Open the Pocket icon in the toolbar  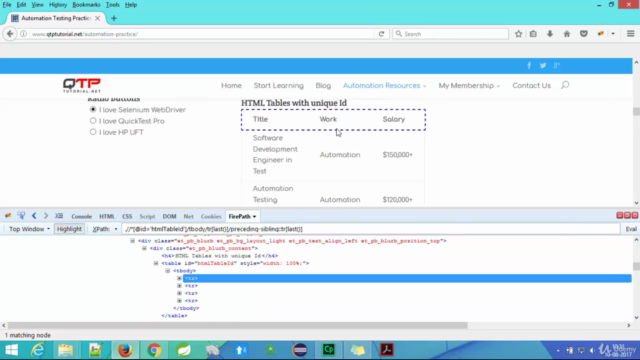[584, 34]
